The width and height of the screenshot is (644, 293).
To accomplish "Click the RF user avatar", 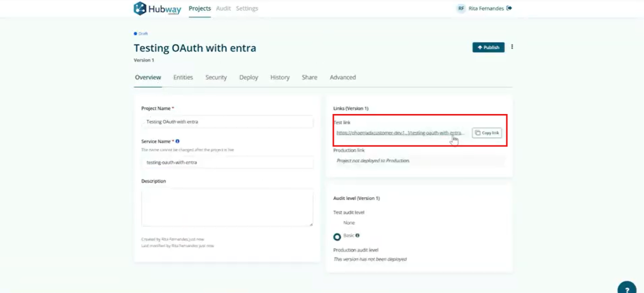I will [461, 8].
